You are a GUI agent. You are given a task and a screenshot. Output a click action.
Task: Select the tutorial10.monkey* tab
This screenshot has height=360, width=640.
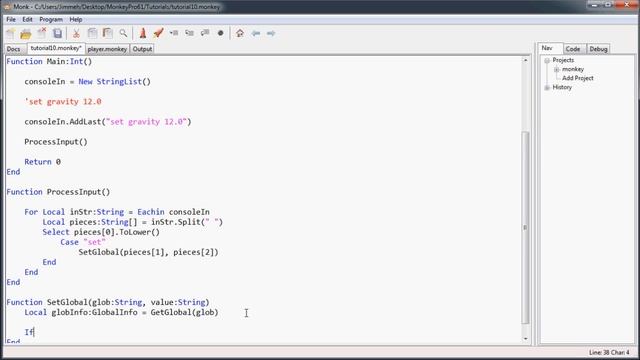click(56, 48)
